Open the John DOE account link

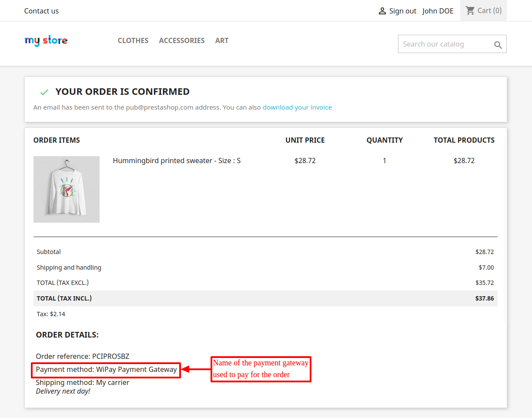tap(438, 10)
